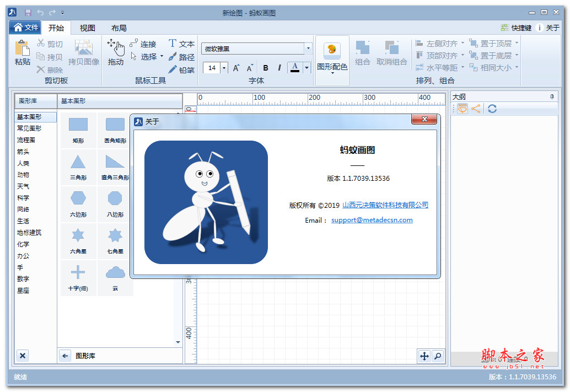Viewport: 570px width, 392px height.
Task: Click the 删除 delete X icon
Action: tap(41, 69)
